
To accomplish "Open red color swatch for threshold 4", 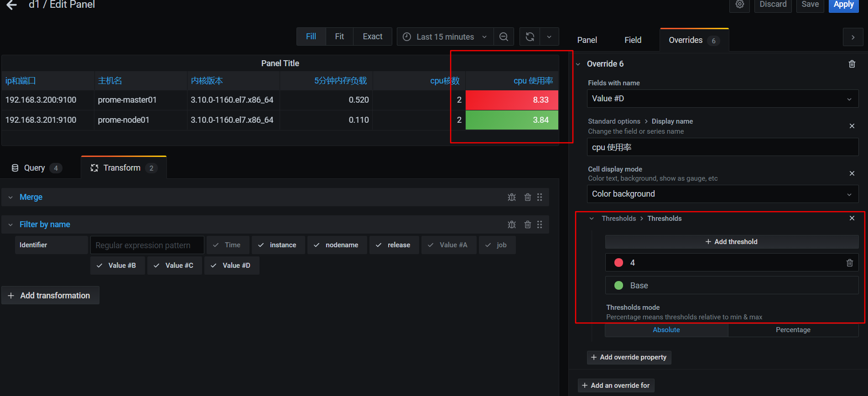I will [619, 263].
